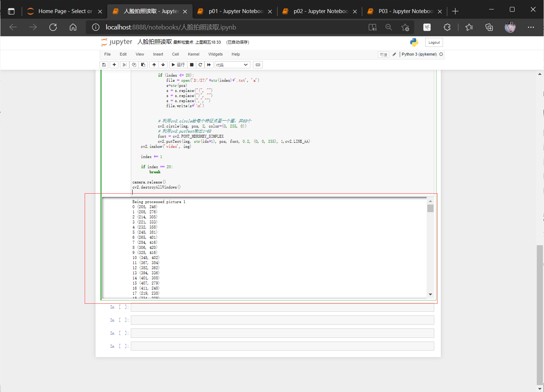The image size is (544, 392).
Task: Move selected cell up
Action: pyautogui.click(x=154, y=65)
